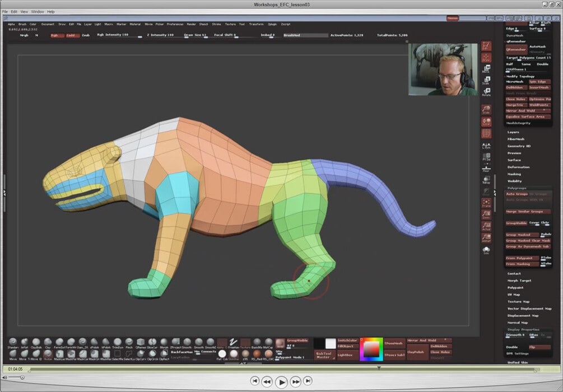
Task: Expand the UV Map subpalette
Action: click(514, 295)
